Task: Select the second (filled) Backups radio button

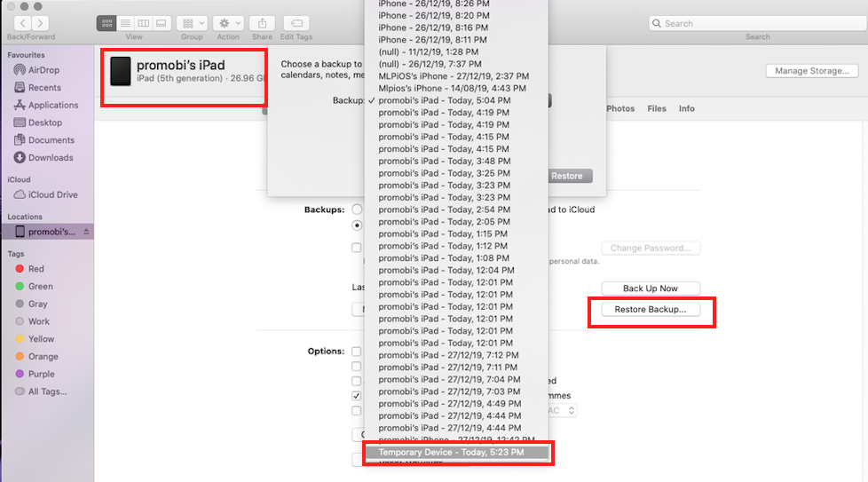Action: (357, 225)
